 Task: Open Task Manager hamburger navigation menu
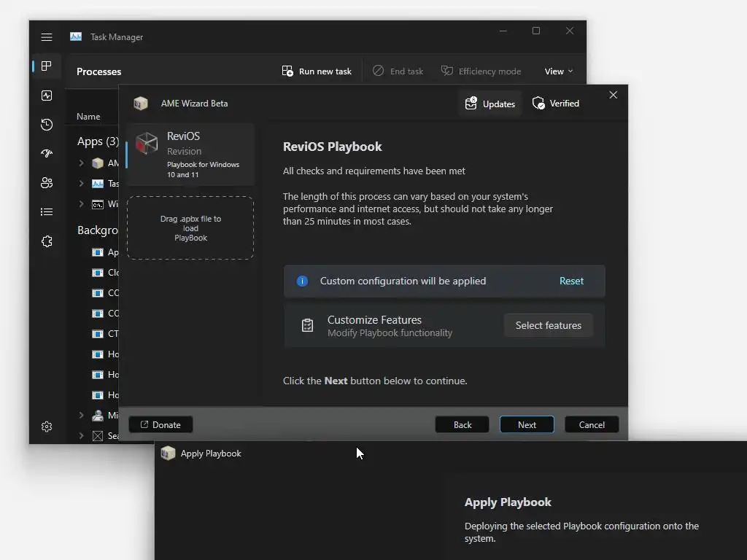pos(46,36)
